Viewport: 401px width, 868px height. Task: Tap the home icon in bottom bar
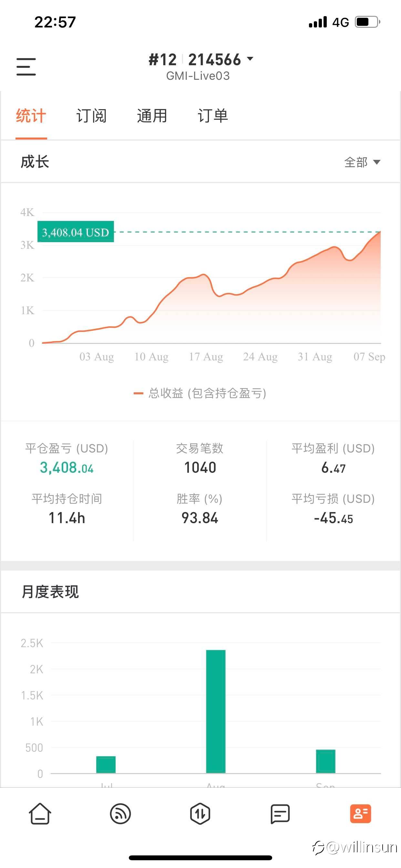pyautogui.click(x=40, y=814)
